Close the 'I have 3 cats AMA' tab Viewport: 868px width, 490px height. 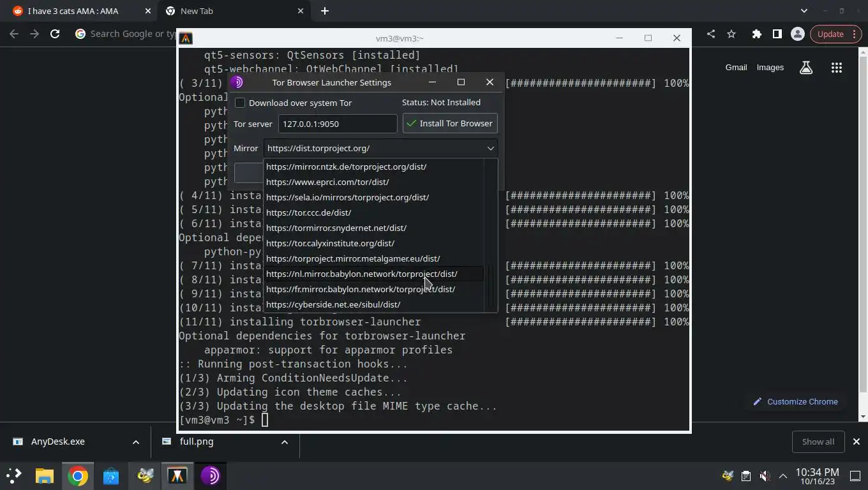(x=147, y=11)
